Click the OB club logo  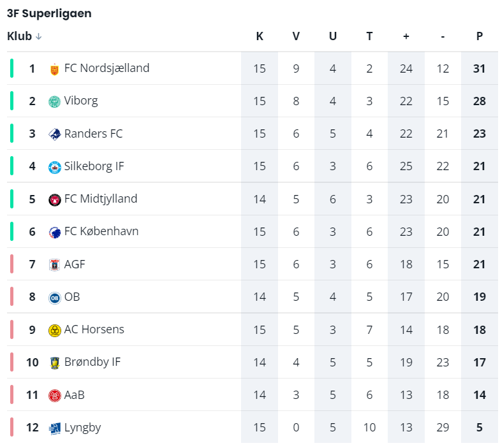tap(55, 298)
